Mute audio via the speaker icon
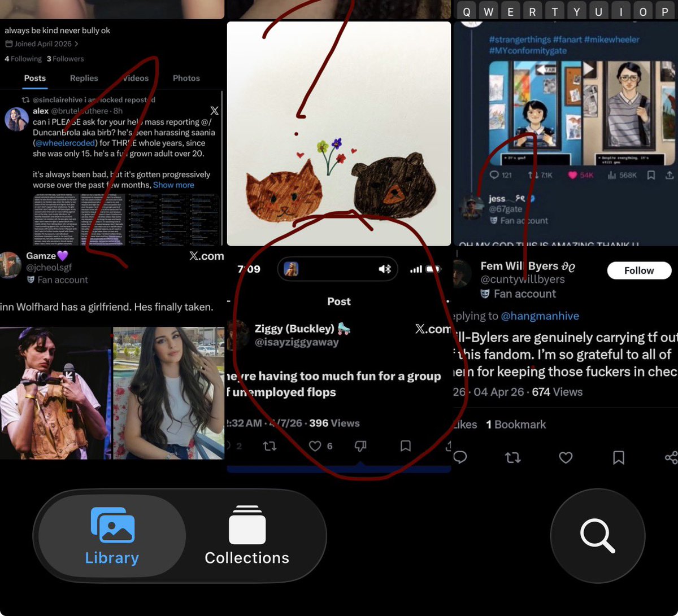Viewport: 678px width, 616px height. tap(385, 269)
